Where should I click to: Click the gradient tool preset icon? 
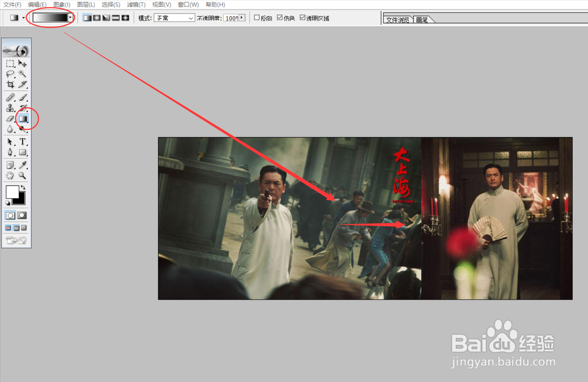click(14, 18)
